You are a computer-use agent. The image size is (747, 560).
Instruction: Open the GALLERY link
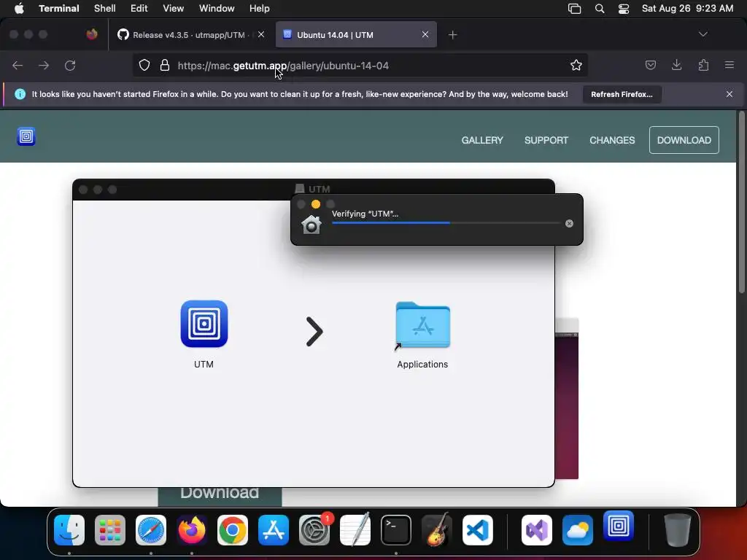point(482,140)
